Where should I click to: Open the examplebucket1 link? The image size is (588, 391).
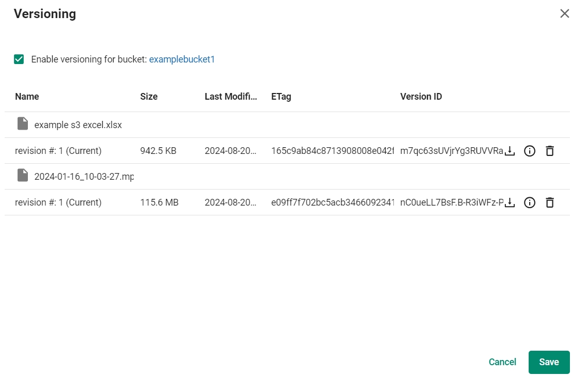click(x=182, y=59)
